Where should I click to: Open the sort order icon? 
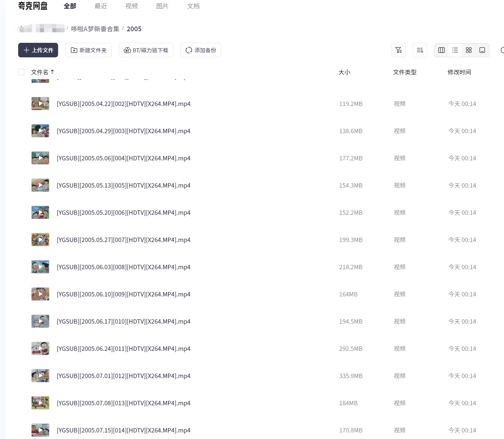[420, 50]
